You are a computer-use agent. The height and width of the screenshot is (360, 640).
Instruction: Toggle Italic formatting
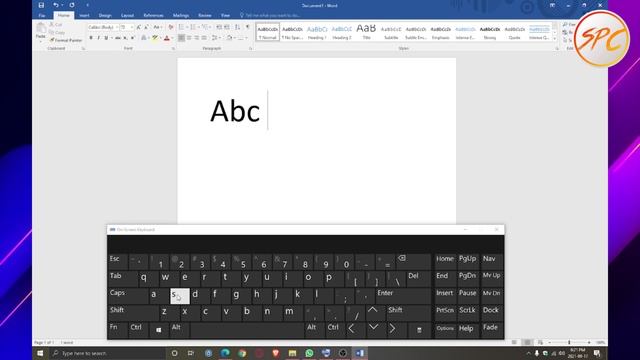click(x=98, y=38)
